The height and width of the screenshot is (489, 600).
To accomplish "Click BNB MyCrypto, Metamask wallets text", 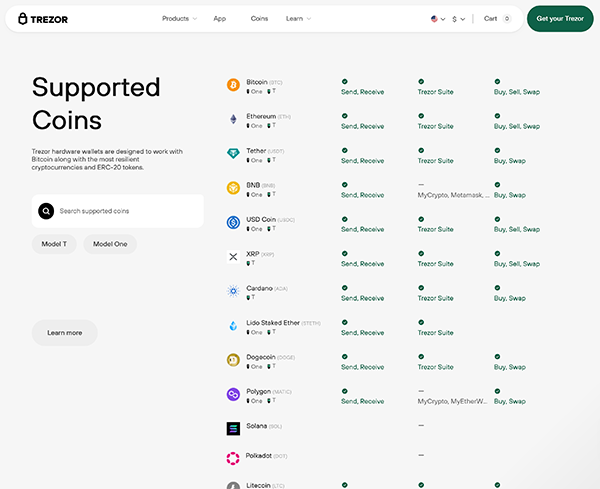I will [x=453, y=195].
